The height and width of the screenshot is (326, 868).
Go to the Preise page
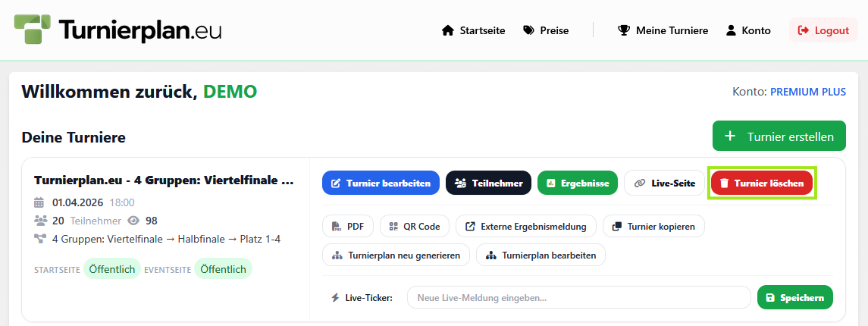(x=546, y=30)
